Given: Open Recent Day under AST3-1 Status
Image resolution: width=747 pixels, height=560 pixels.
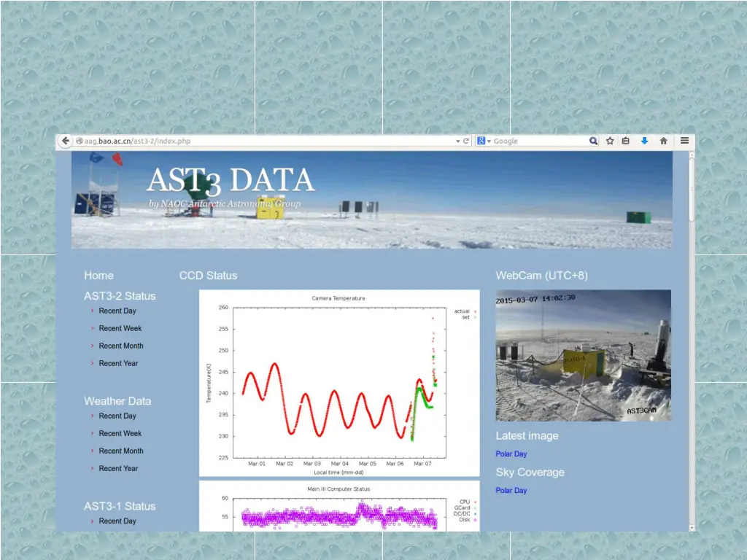Looking at the screenshot, I should [x=117, y=521].
